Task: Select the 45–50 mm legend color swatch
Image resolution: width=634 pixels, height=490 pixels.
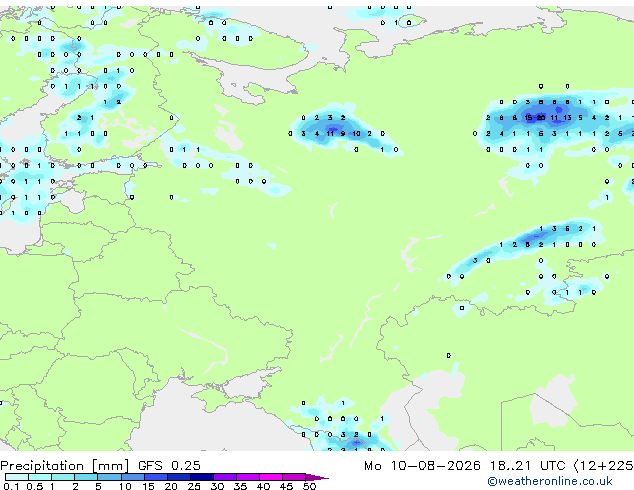Action: 294,477
